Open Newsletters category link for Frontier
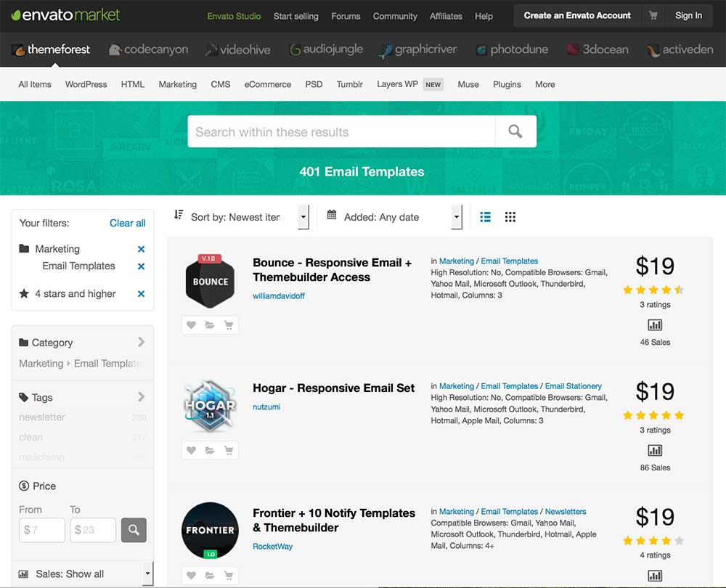Image resolution: width=726 pixels, height=588 pixels. pos(566,512)
